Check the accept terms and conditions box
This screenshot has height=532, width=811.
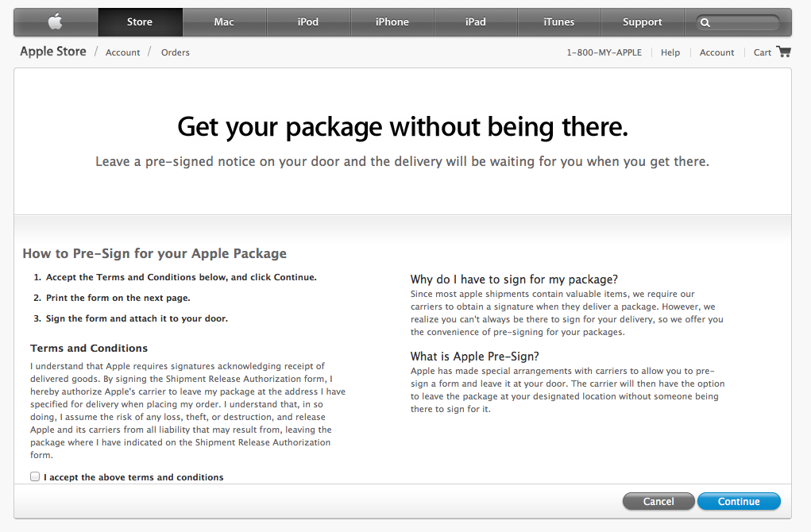coord(35,476)
